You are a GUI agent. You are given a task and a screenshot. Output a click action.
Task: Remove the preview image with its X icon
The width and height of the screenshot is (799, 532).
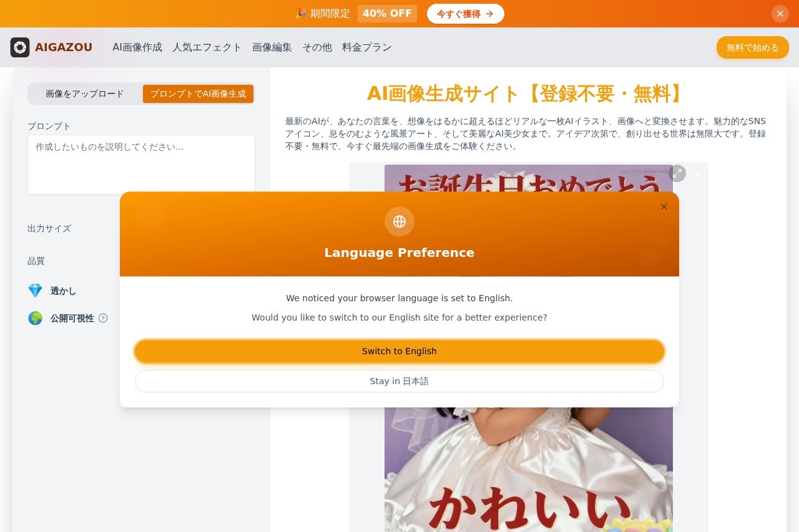point(697,173)
